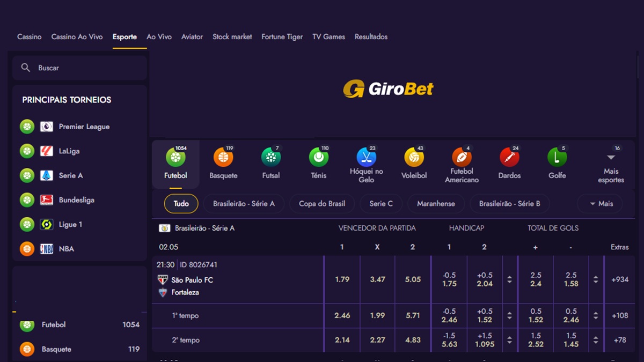Click the Brasileirão Série A league flag icon
Image resolution: width=644 pixels, height=362 pixels.
click(x=165, y=228)
